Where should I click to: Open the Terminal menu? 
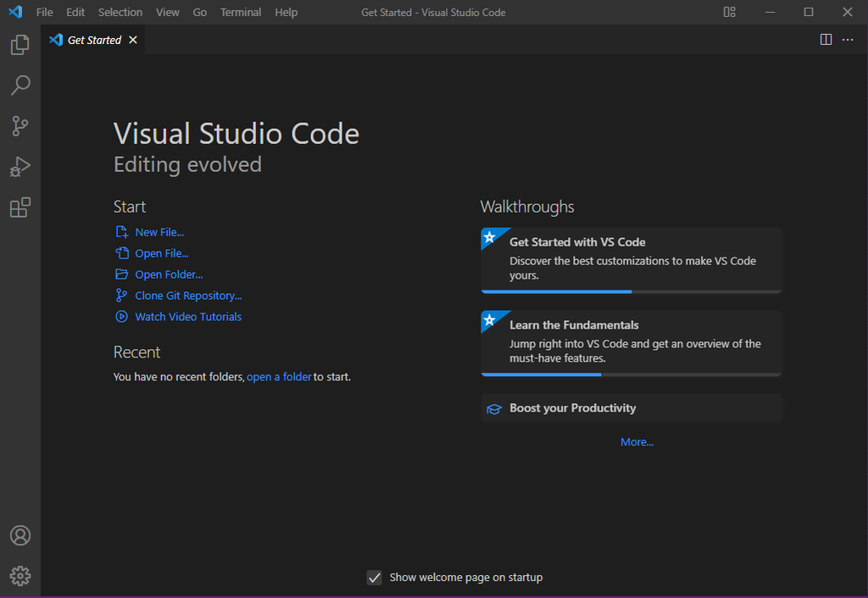[x=241, y=12]
